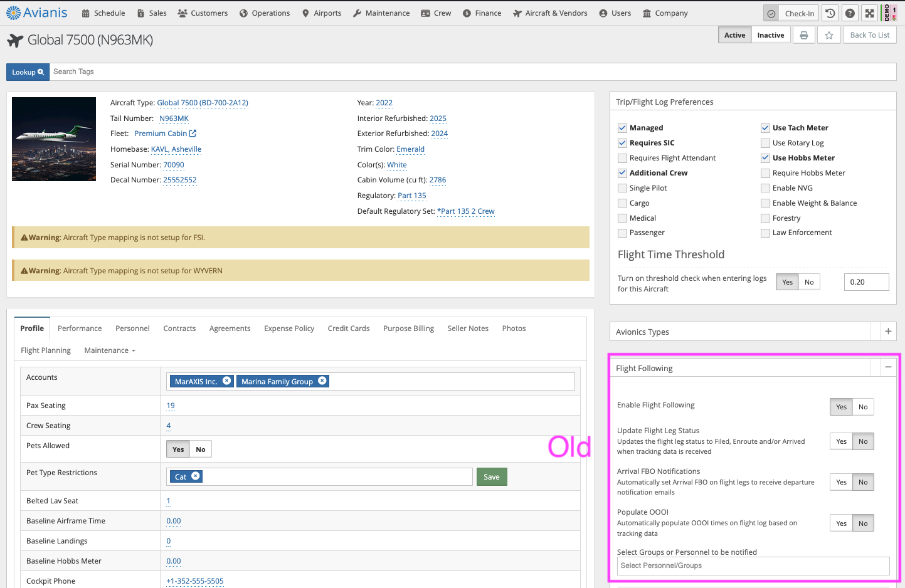This screenshot has height=588, width=905.
Task: Open the Sales menu
Action: click(x=152, y=13)
